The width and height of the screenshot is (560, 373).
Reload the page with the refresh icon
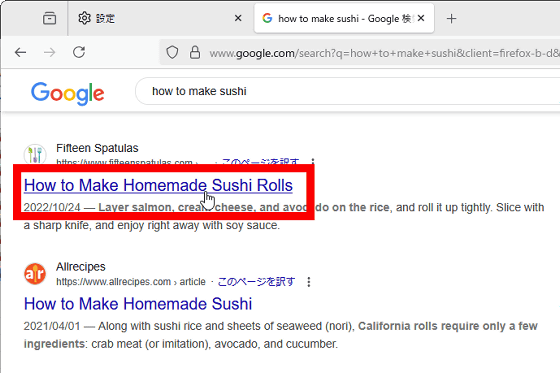pyautogui.click(x=79, y=52)
